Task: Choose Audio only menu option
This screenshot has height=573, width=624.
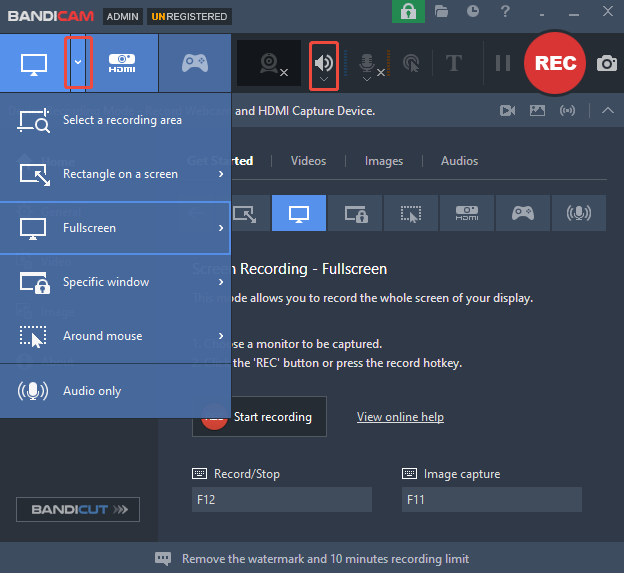Action: point(115,391)
